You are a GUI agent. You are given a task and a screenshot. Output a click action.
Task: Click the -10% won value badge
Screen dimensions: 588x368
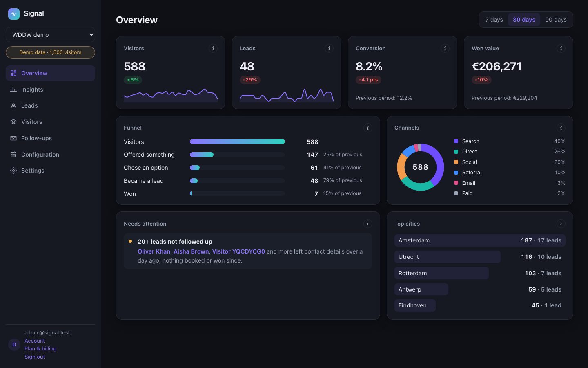(x=481, y=80)
